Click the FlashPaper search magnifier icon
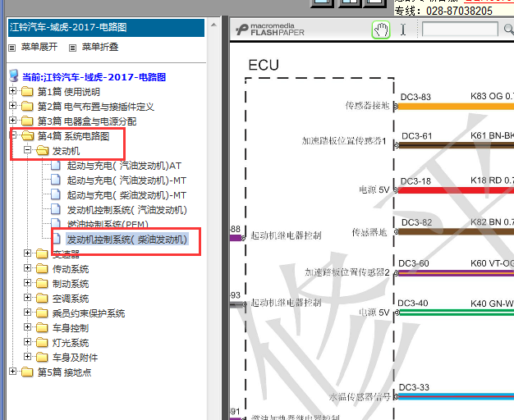The image size is (514, 420). (509, 30)
